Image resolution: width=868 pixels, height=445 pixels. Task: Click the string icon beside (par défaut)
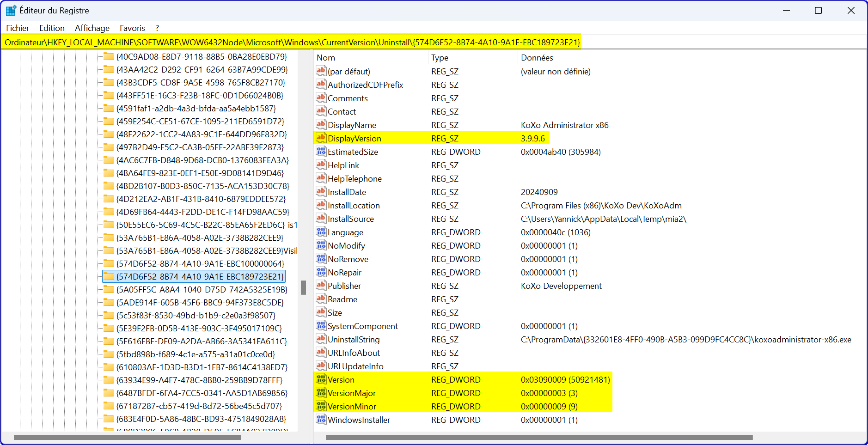pos(321,71)
